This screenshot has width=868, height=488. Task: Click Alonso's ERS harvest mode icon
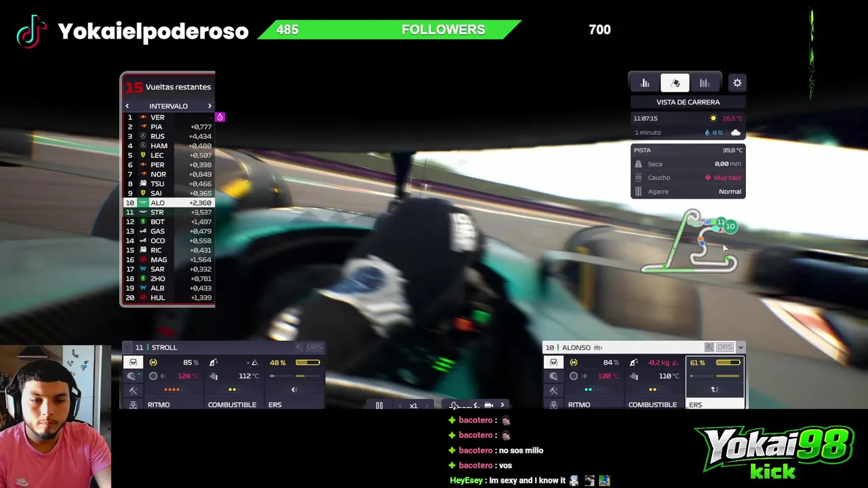click(714, 390)
